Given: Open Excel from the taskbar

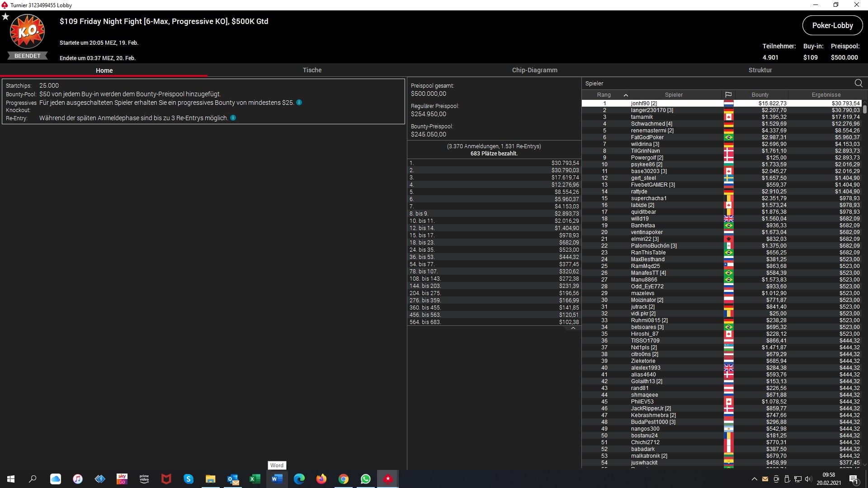Looking at the screenshot, I should (255, 479).
